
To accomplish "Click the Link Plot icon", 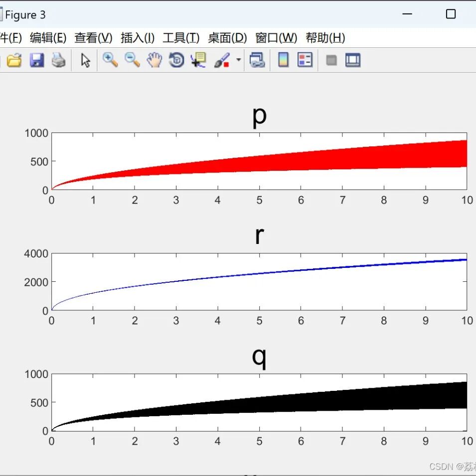I will [257, 60].
